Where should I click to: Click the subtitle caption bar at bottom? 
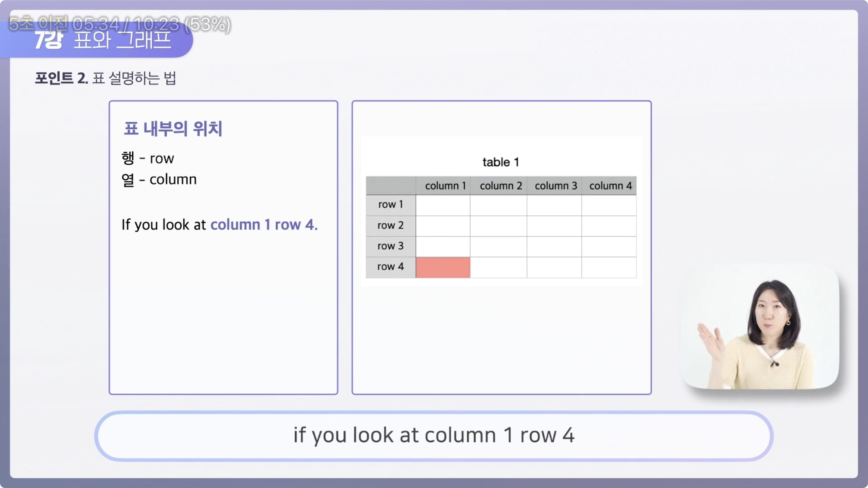pos(434,436)
